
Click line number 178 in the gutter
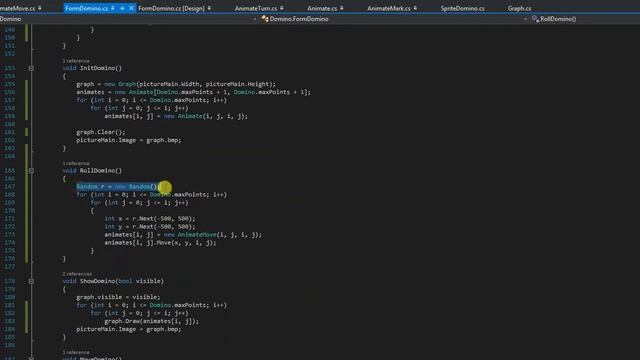9,281
